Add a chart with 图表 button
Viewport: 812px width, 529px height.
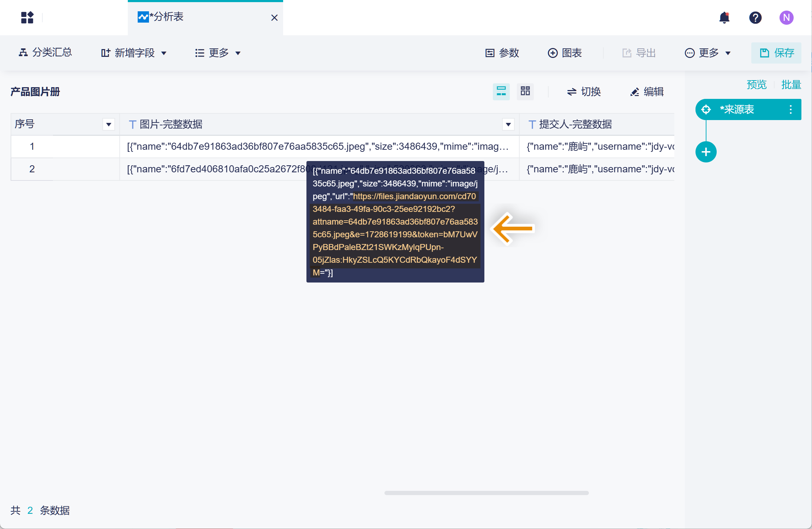(565, 53)
